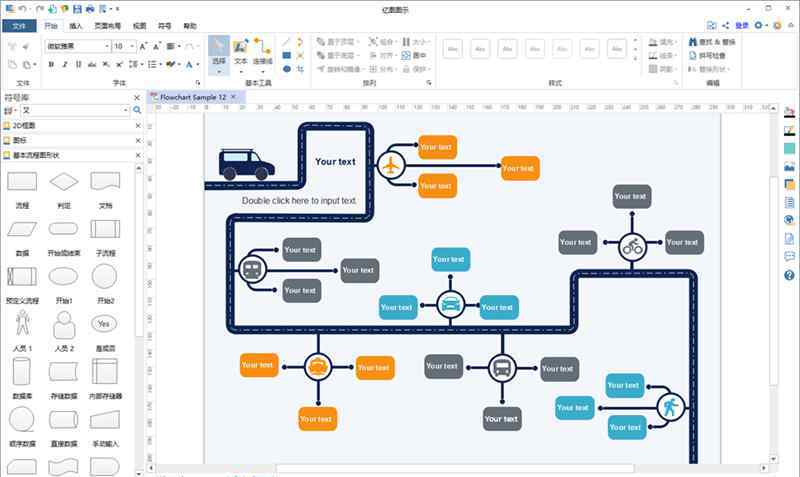Open the font name dropdown
This screenshot has height=477, width=800.
(78, 46)
